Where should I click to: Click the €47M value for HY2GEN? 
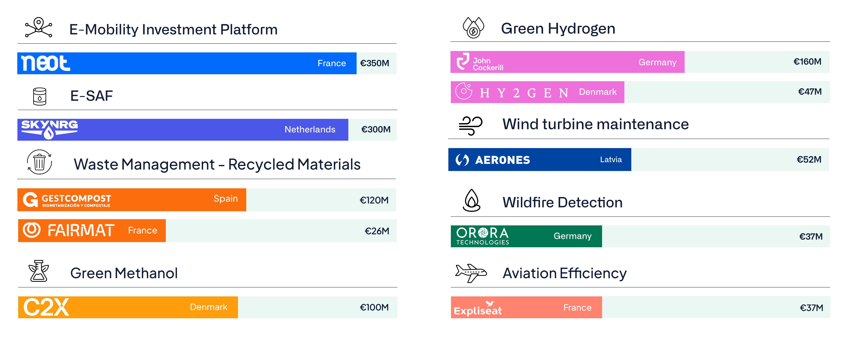(x=810, y=92)
